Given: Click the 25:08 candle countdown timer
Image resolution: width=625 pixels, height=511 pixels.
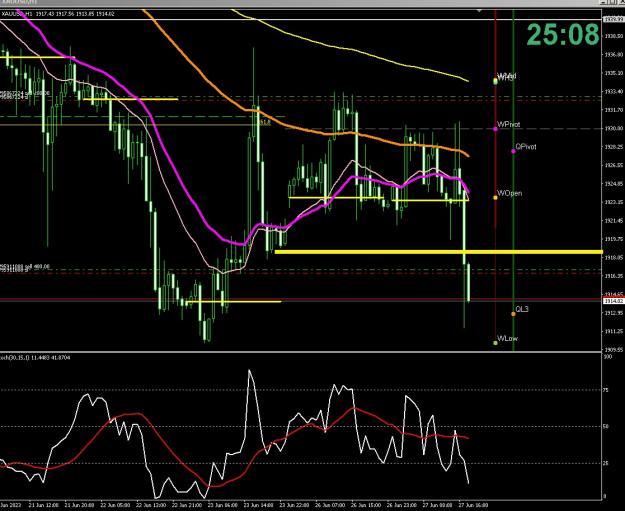Looking at the screenshot, I should coord(563,35).
